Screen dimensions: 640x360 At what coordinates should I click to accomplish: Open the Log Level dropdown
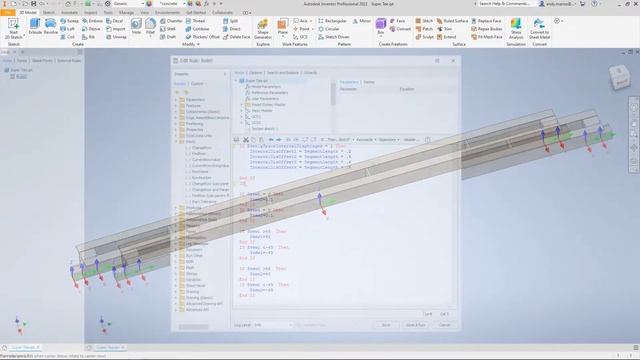click(273, 325)
